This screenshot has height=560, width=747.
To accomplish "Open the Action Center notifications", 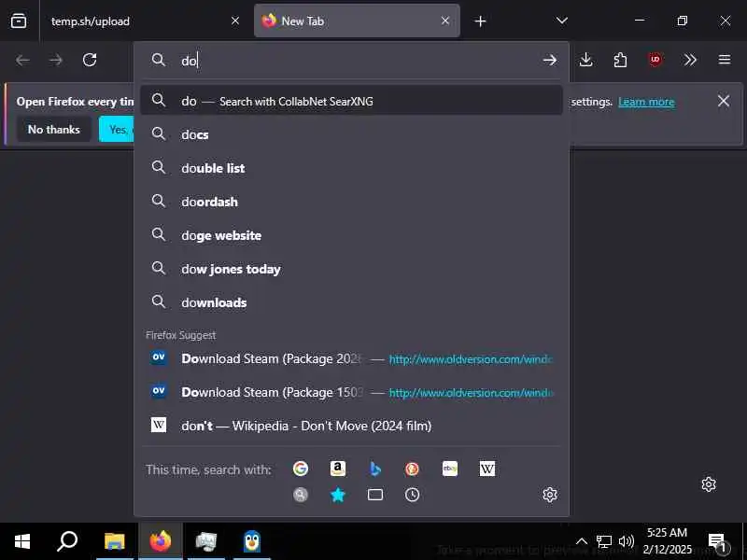I will point(717,541).
